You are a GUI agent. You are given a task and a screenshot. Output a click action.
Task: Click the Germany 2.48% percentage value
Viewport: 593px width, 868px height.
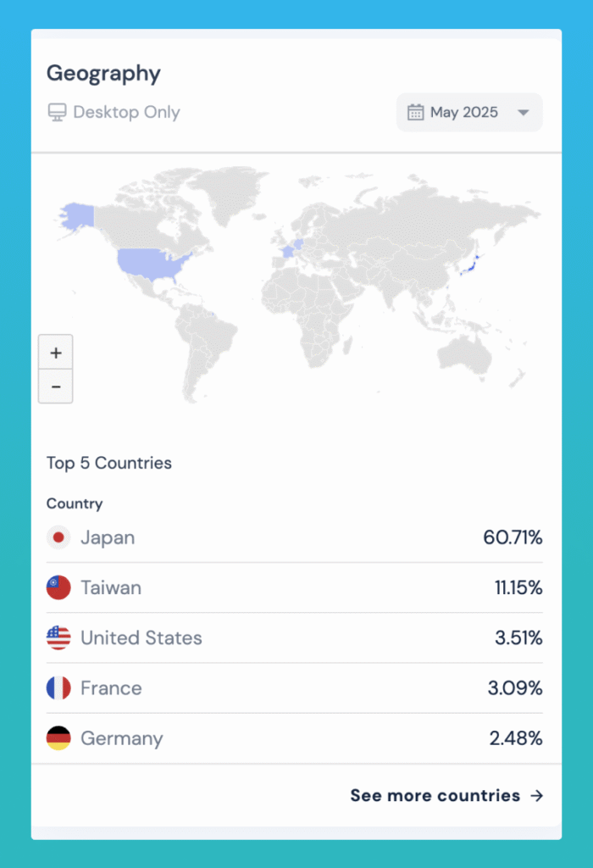(516, 738)
